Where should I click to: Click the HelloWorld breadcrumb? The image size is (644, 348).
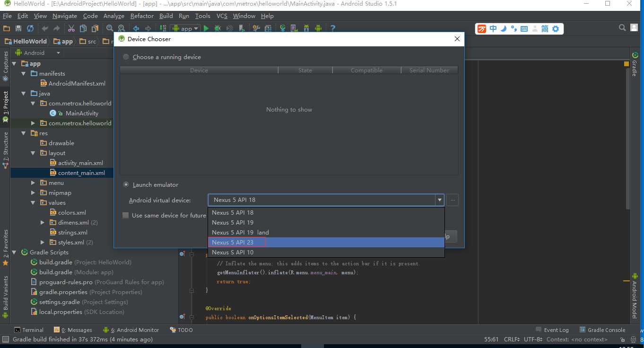click(26, 41)
